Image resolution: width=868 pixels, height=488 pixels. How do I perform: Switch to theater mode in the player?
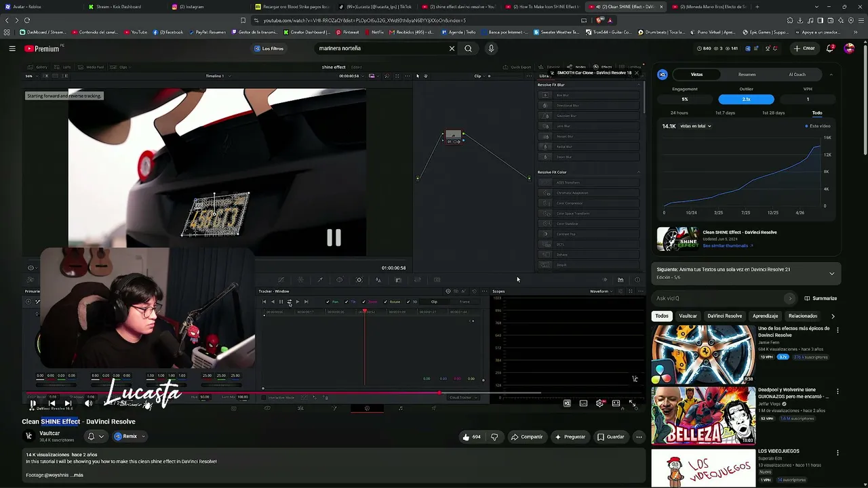click(x=616, y=403)
